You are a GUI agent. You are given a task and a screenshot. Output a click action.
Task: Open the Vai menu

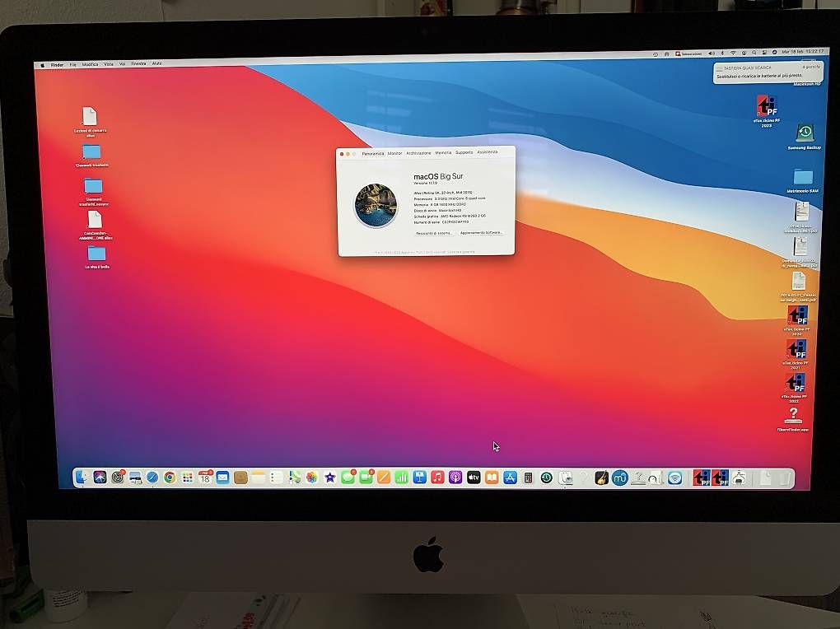coord(122,63)
